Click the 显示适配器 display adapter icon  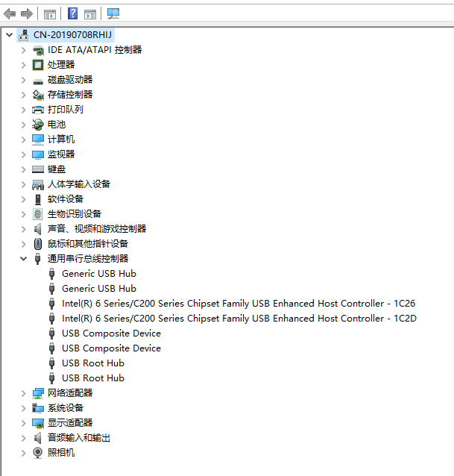(38, 423)
